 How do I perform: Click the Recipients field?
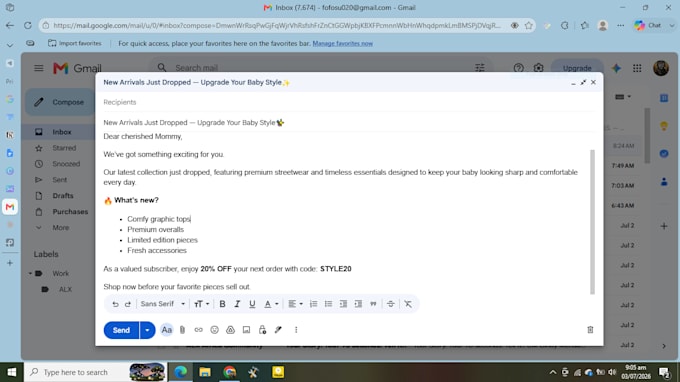pyautogui.click(x=349, y=102)
